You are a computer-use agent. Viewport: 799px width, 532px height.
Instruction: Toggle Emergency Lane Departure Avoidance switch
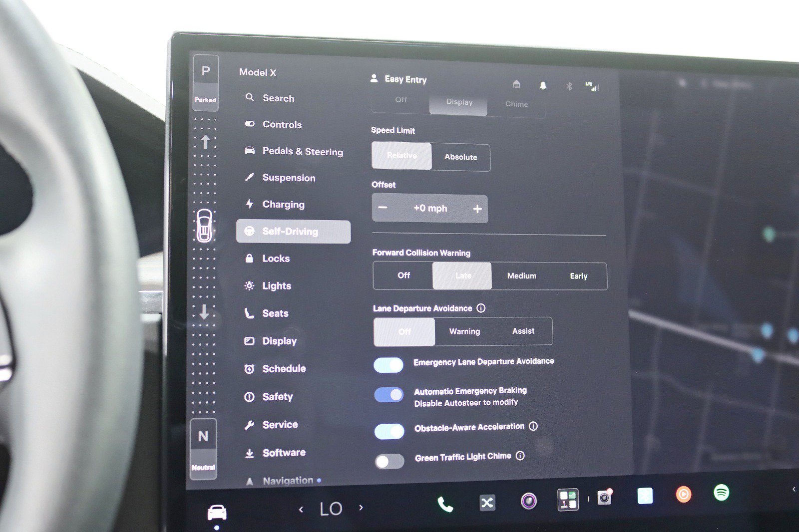coord(389,365)
